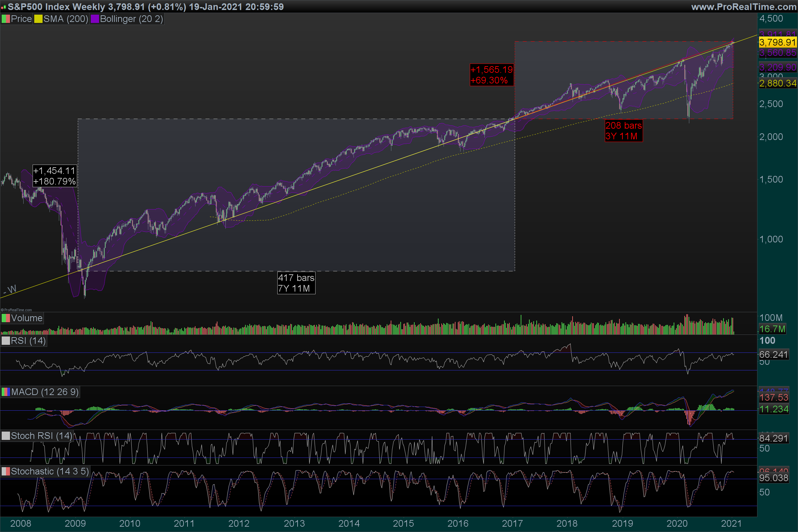798x532 pixels.
Task: Click the red-green Price legend icon
Action: point(6,19)
